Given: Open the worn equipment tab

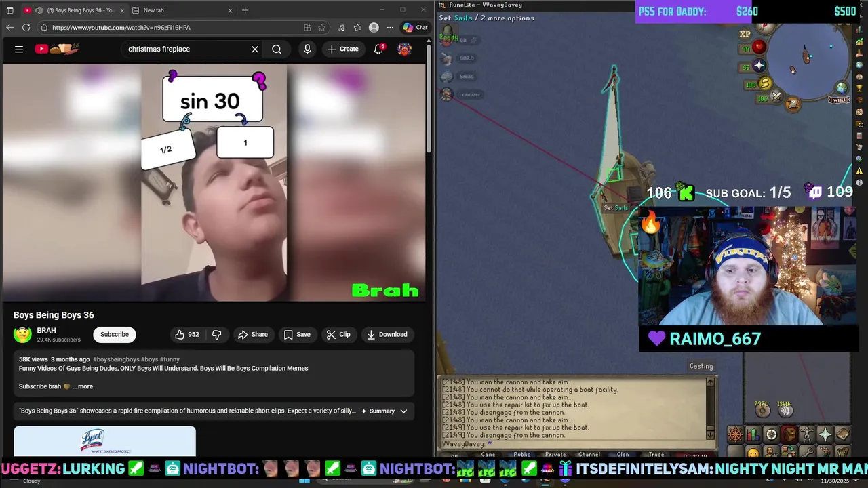Looking at the screenshot, I should 807,434.
